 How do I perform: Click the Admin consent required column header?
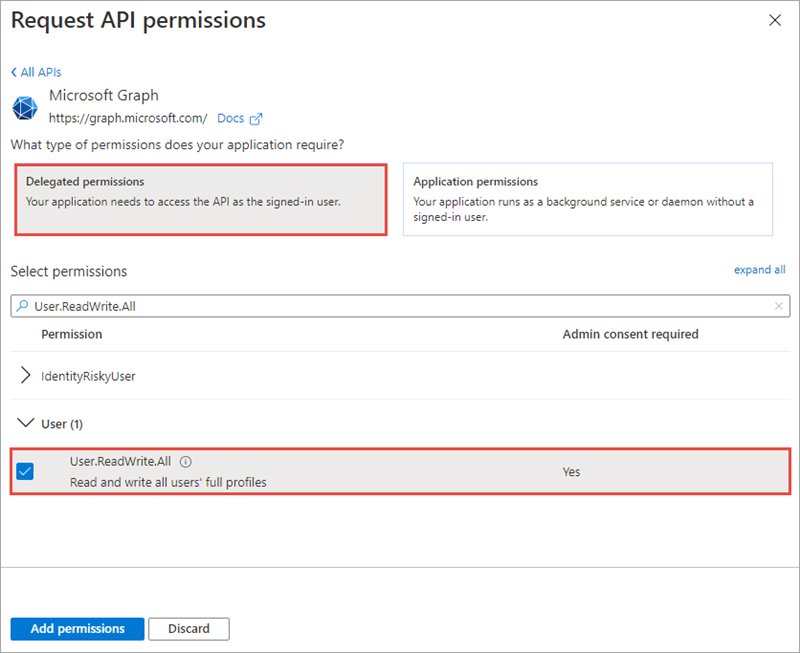tap(631, 334)
